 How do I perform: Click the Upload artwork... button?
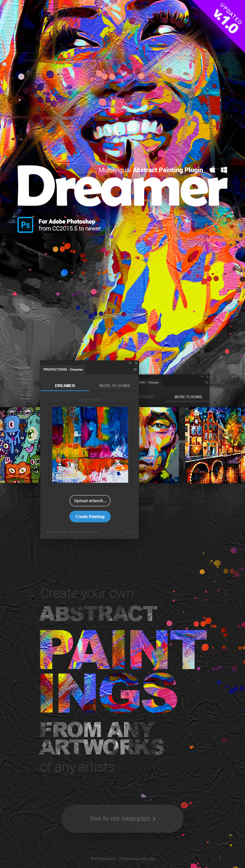pos(90,501)
